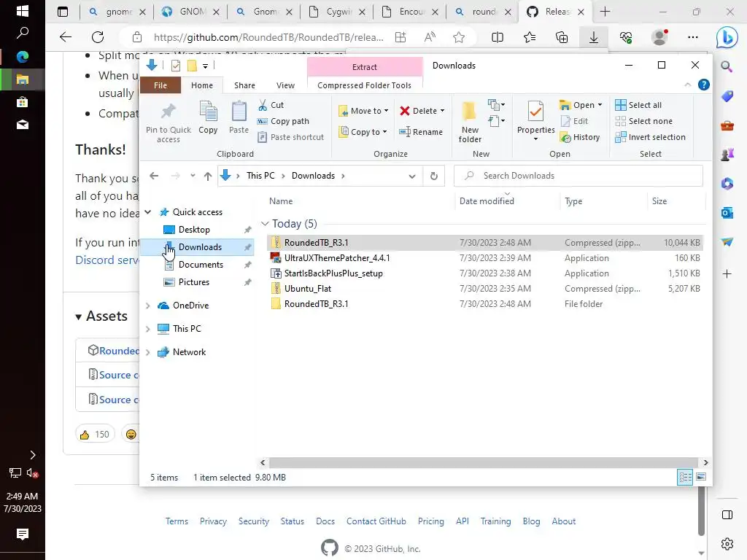This screenshot has height=560, width=747.
Task: Switch to the Home ribbon tab
Action: (202, 85)
